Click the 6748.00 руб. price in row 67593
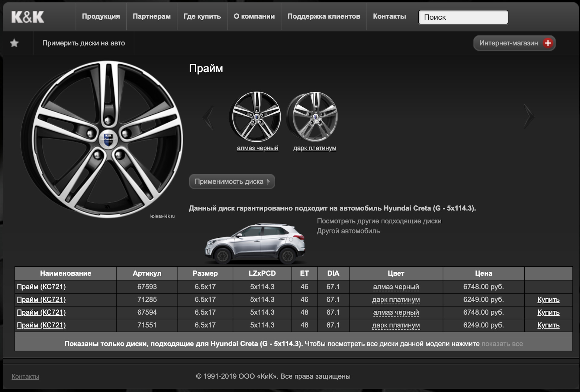580x392 pixels. coord(484,287)
